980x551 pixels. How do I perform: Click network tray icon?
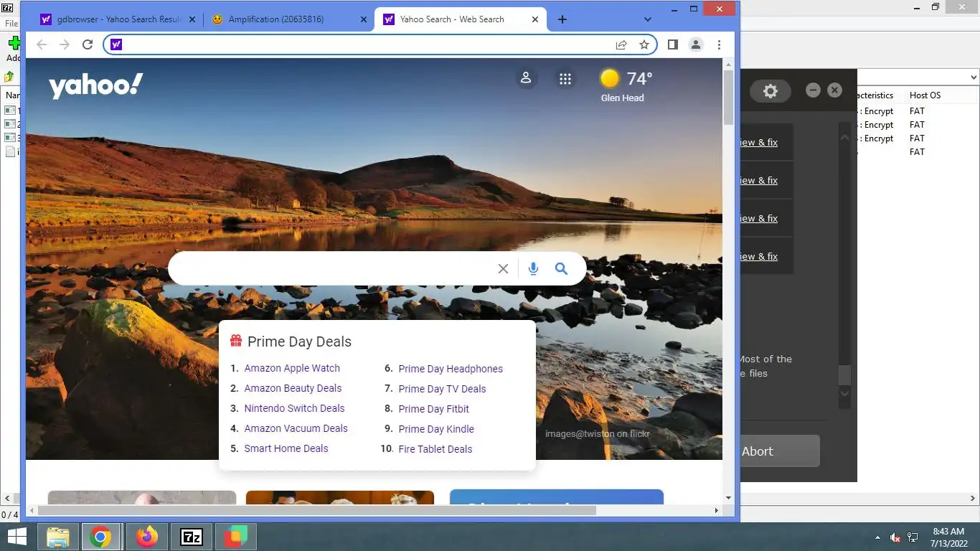[x=913, y=537]
